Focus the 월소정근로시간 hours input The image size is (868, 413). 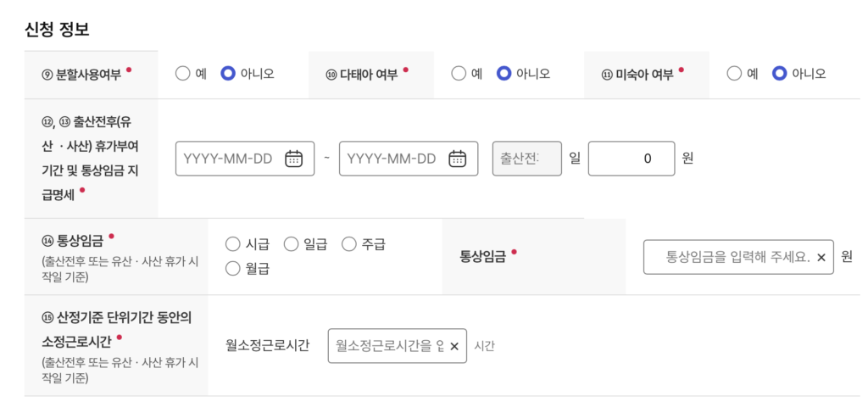(x=388, y=346)
